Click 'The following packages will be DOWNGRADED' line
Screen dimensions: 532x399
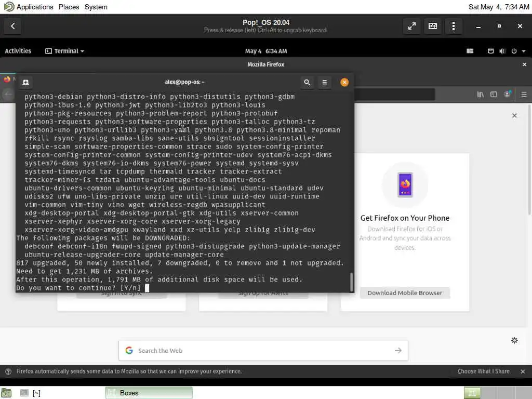tap(103, 238)
